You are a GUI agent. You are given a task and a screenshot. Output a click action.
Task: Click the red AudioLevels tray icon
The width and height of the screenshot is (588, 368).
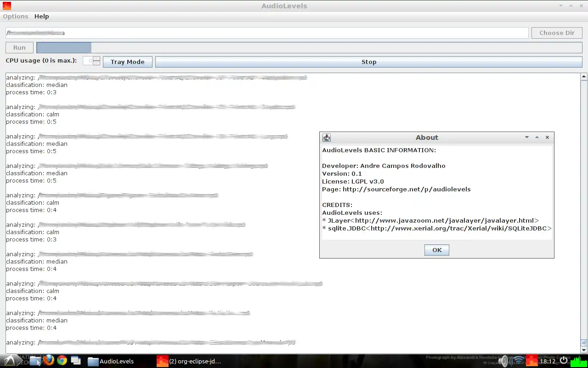click(x=532, y=361)
